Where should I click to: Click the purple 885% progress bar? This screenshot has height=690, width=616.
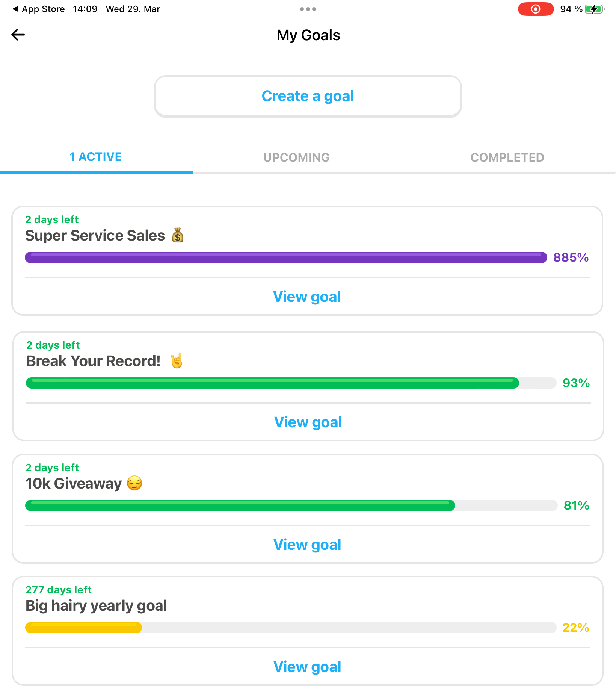(x=285, y=257)
